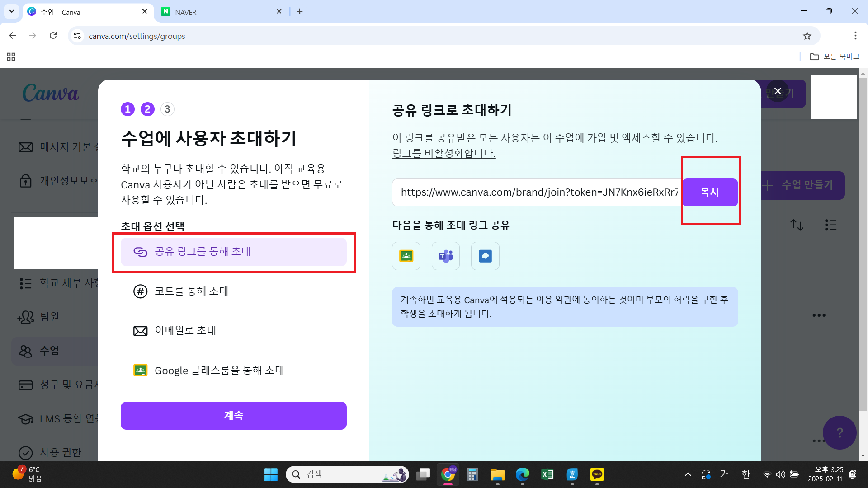
Task: Go to step 3 of the invite wizard
Action: (x=167, y=109)
